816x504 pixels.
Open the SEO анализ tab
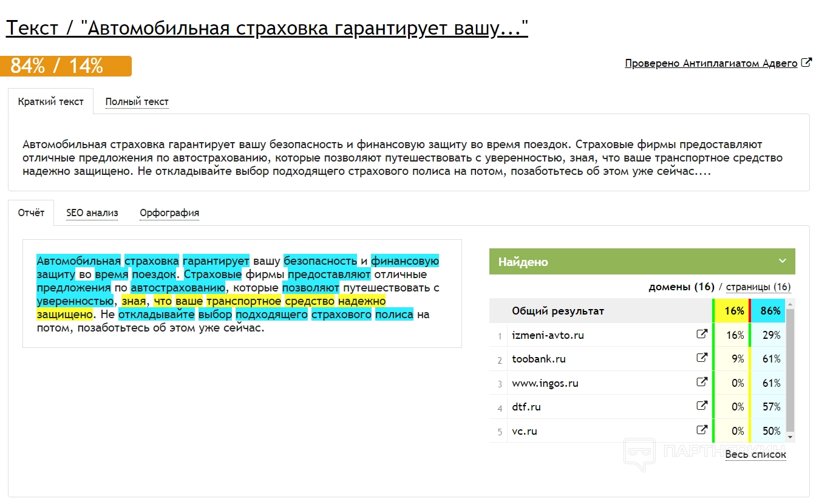point(92,213)
